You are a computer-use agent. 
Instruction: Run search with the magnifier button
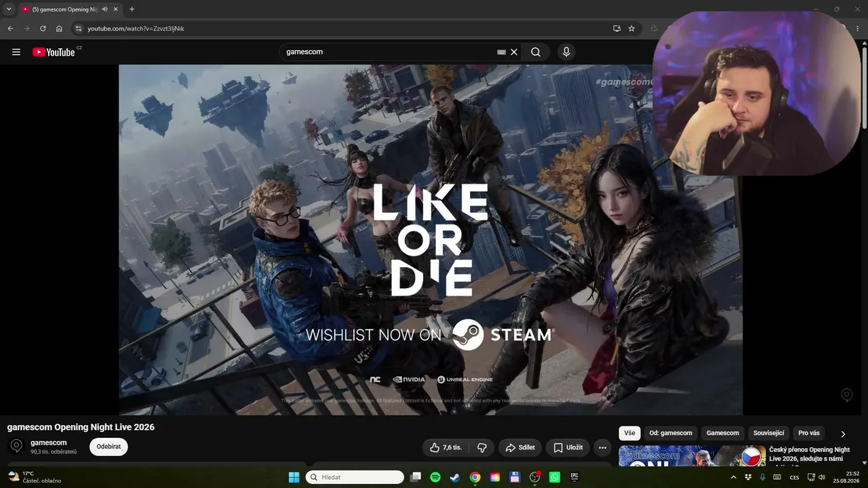point(536,52)
